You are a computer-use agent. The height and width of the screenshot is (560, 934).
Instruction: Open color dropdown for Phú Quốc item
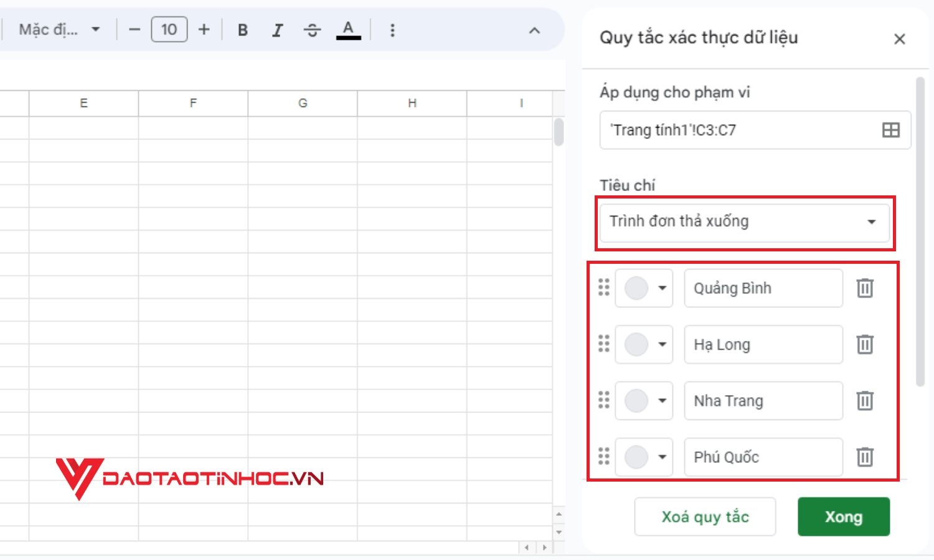(x=644, y=457)
